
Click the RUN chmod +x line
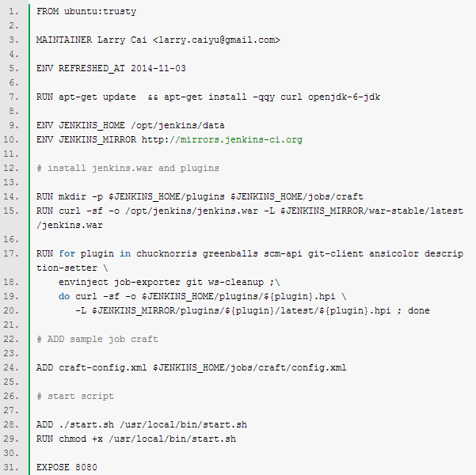tap(136, 439)
